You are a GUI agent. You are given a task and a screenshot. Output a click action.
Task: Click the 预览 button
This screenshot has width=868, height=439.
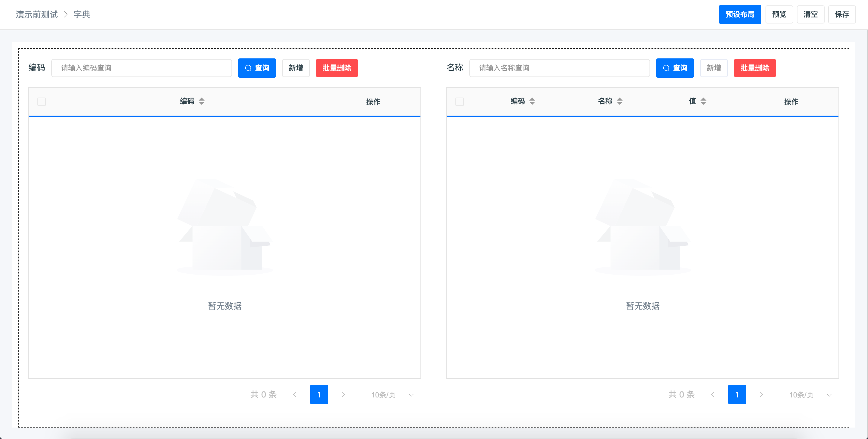pyautogui.click(x=779, y=14)
